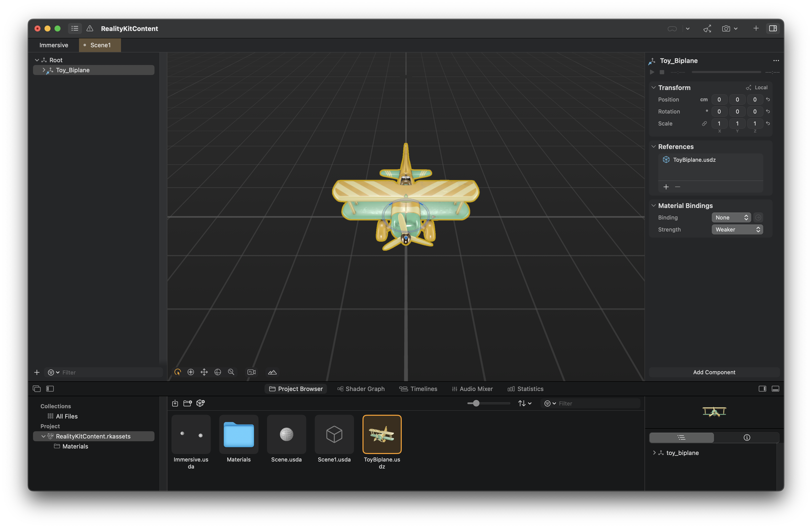812x528 pixels.
Task: Select the ToyBiplane.usdz thumbnail
Action: click(382, 434)
